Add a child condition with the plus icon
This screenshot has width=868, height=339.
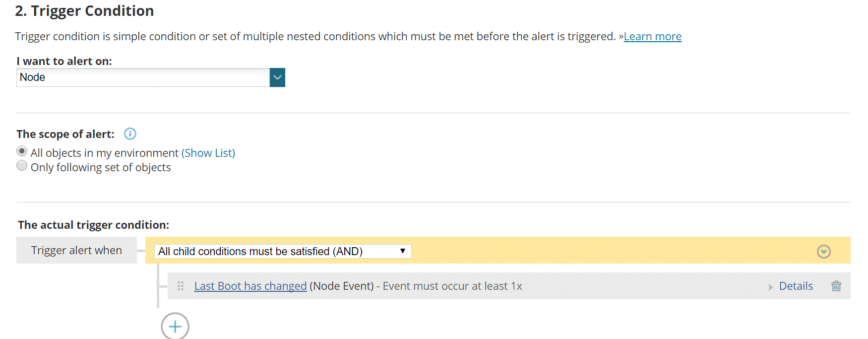[x=175, y=326]
